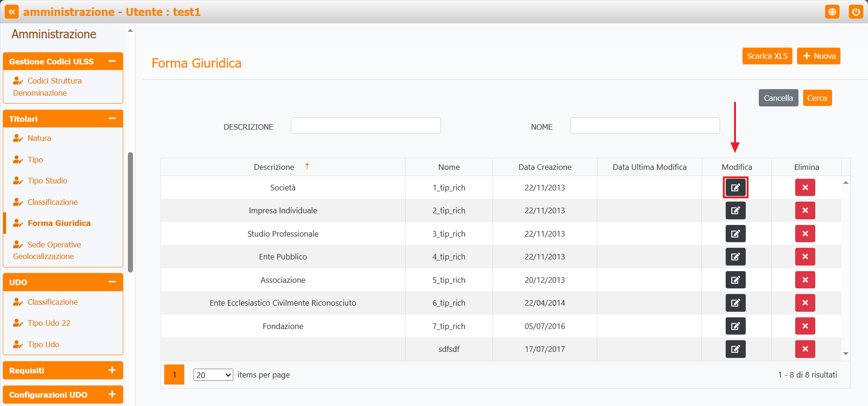Select Tipo Studio in the sidebar
Image resolution: width=868 pixels, height=406 pixels.
[47, 181]
